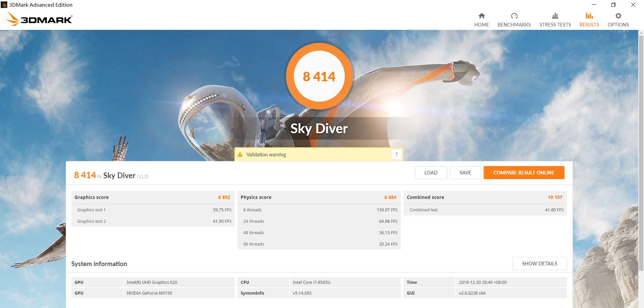Click the 20.24 FPS value

(x=388, y=244)
